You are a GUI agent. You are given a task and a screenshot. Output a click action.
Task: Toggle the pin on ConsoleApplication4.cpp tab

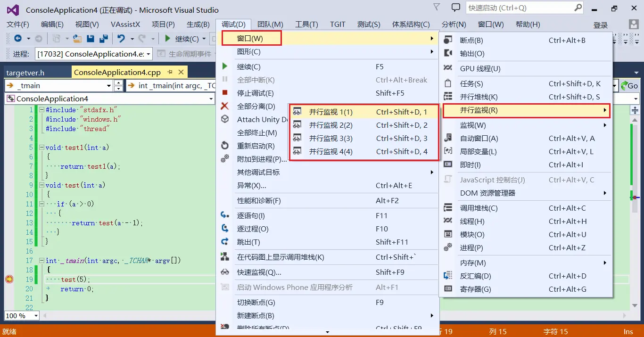click(170, 72)
